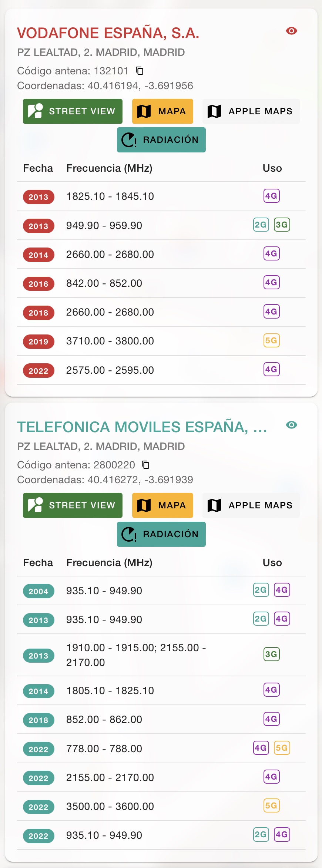Open Street View for the Vodafone antenna
This screenshot has height=868, width=322.
73,111
